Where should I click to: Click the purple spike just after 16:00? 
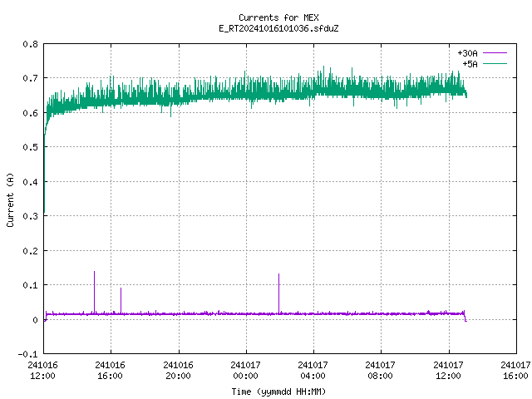click(121, 300)
